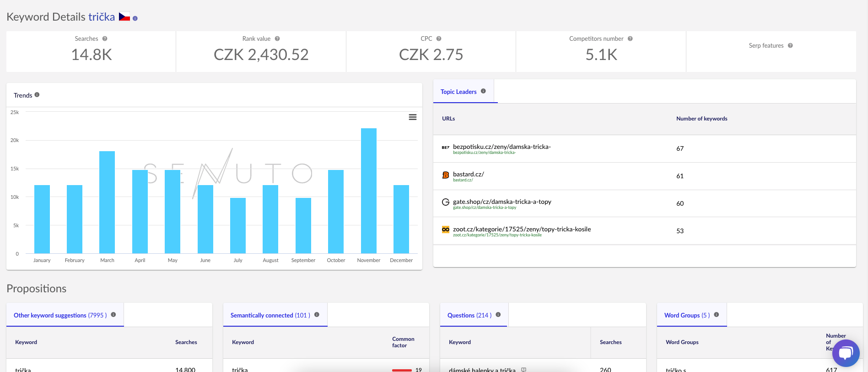Click info icon beside Questions tab
Image resolution: width=868 pixels, height=372 pixels.
coord(498,315)
